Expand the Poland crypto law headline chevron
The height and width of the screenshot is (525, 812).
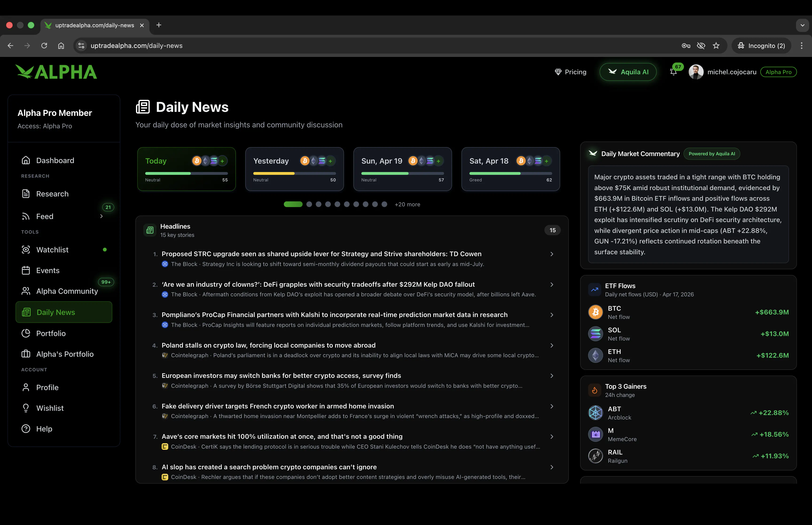coord(552,345)
